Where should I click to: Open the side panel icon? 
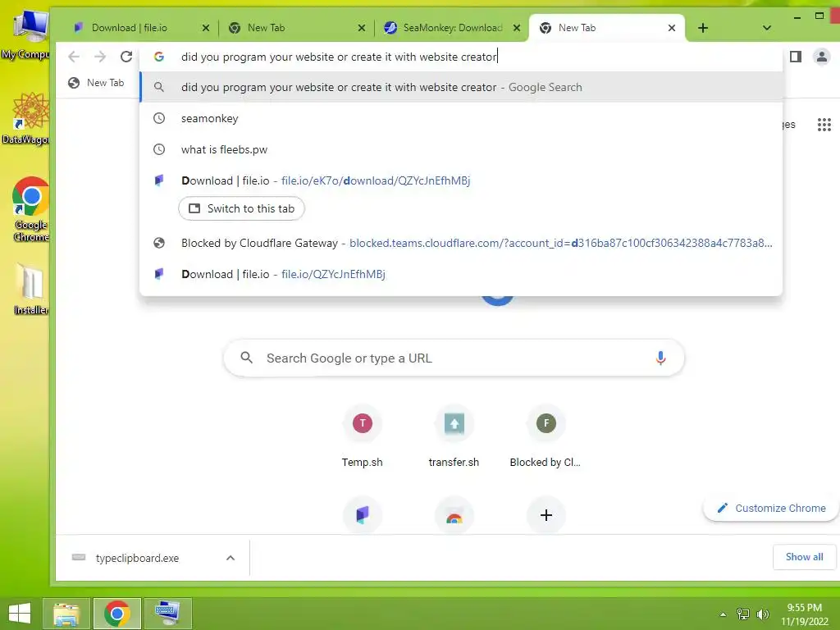[796, 57]
